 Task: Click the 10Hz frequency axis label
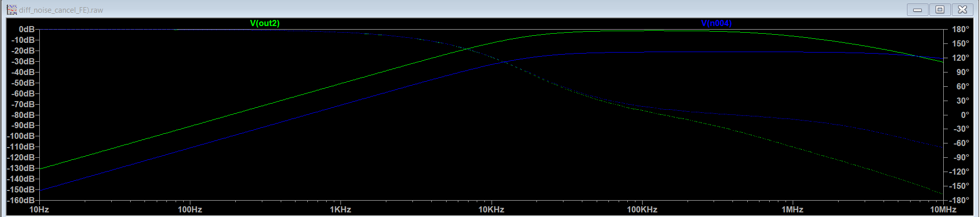[x=39, y=209]
